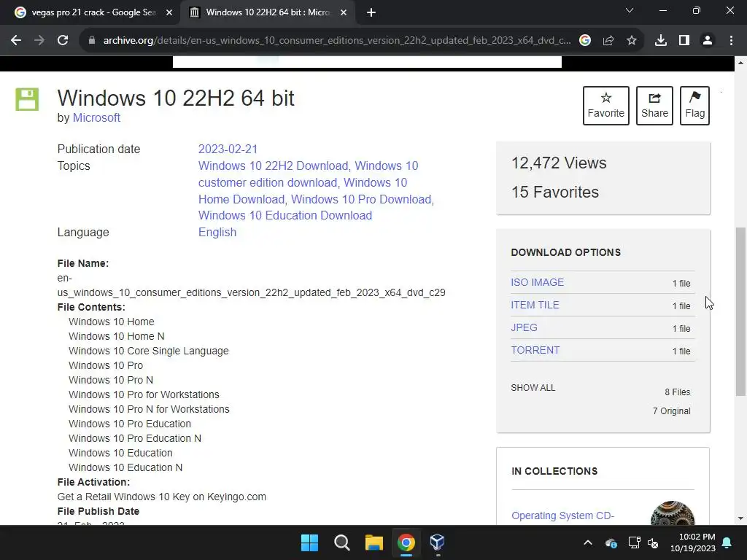Reload the archive.org page
This screenshot has width=747, height=560.
(63, 41)
